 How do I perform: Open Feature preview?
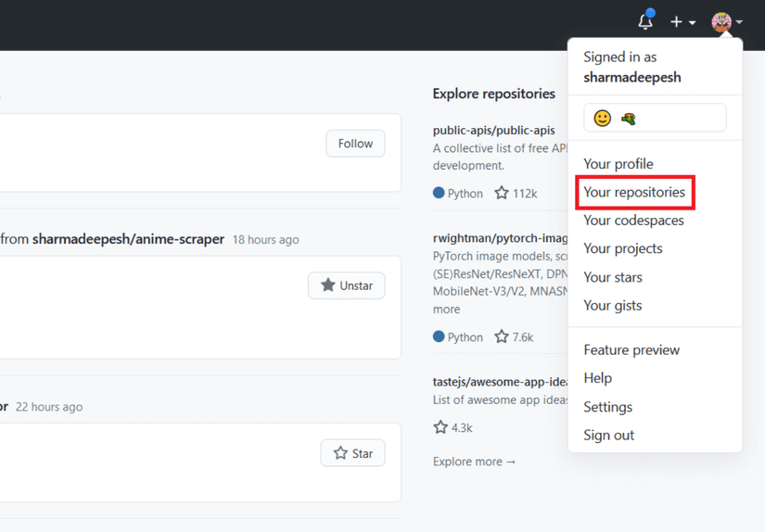631,350
